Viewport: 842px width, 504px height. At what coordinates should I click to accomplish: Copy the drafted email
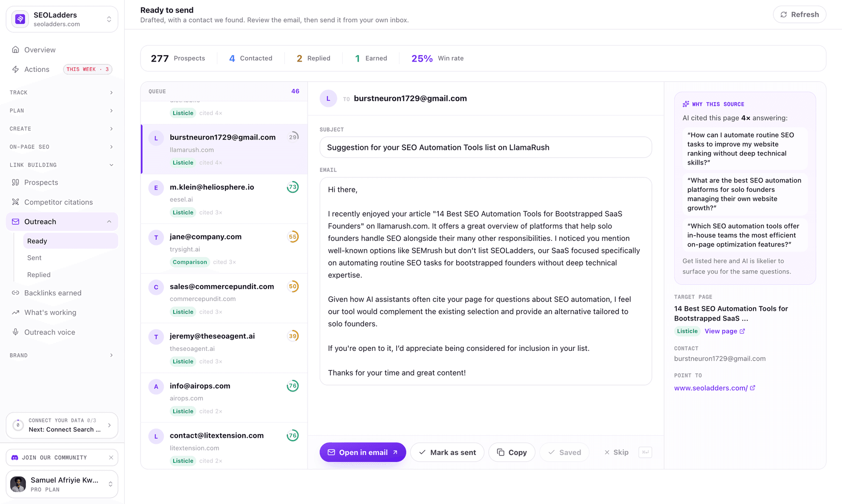click(512, 452)
